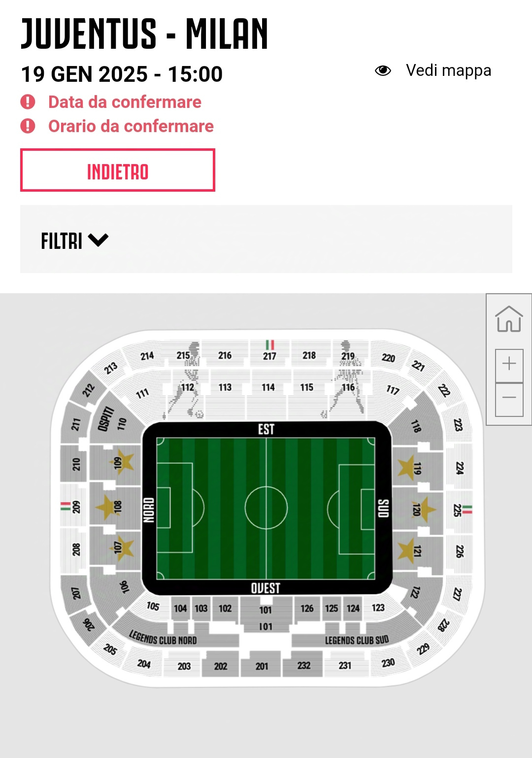Click the home reset-view map icon
The image size is (532, 758).
coord(509,319)
